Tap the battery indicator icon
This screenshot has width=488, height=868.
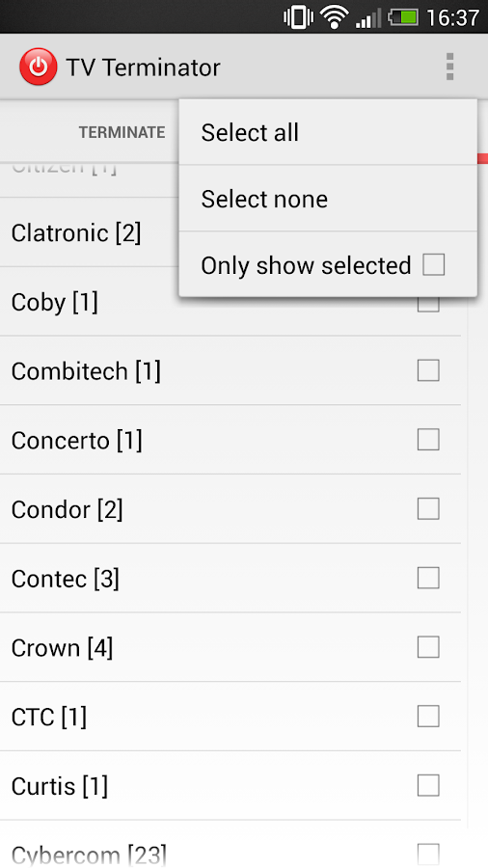(404, 17)
